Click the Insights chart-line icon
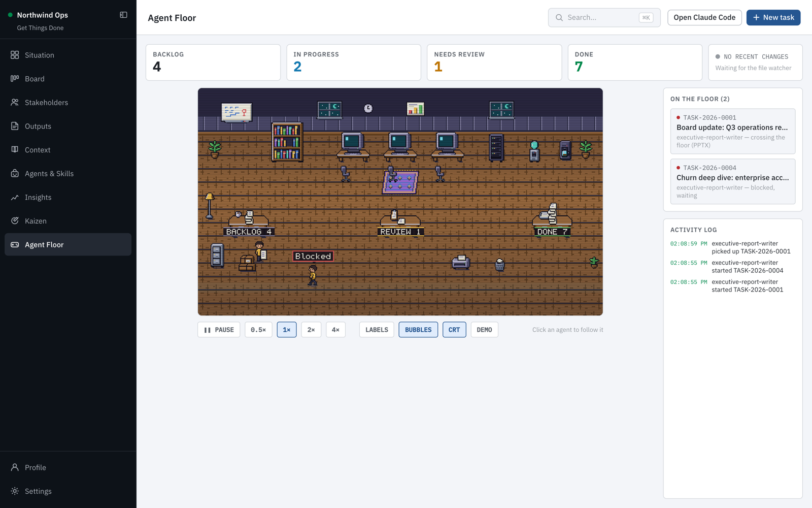This screenshot has height=508, width=812. point(15,197)
